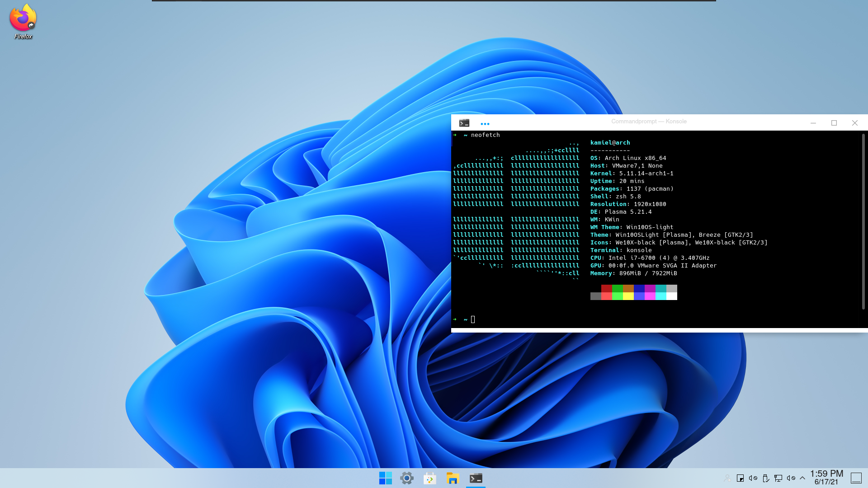This screenshot has width=868, height=488.
Task: Toggle the night color tray icon
Action: 740,478
